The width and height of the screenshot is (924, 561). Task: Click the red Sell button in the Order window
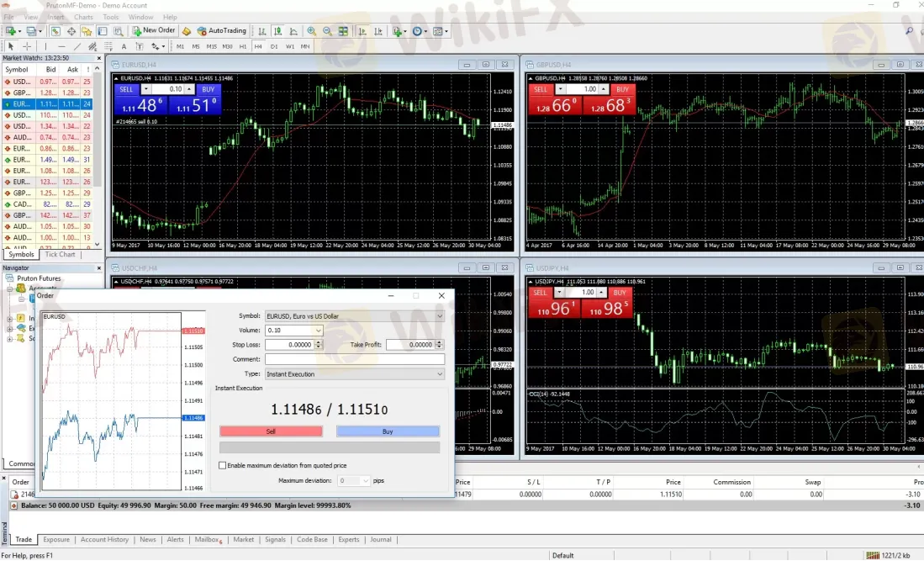(271, 431)
